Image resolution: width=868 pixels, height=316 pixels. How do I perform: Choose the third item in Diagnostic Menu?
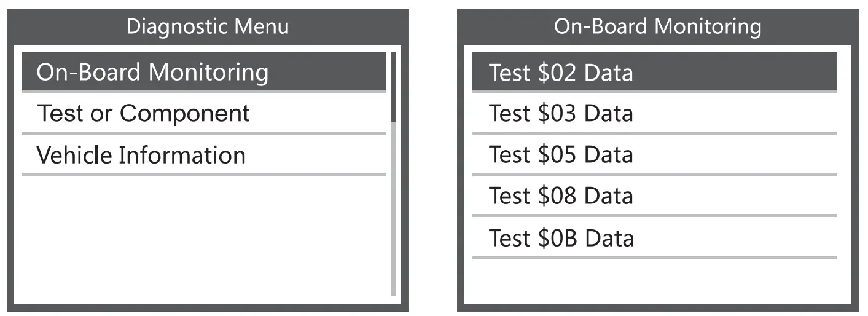pyautogui.click(x=203, y=155)
